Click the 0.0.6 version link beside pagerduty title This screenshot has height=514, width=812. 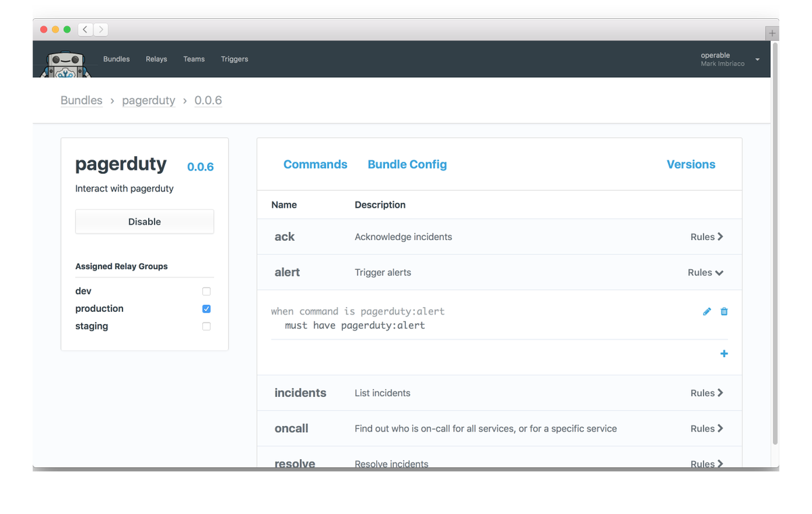pyautogui.click(x=200, y=167)
